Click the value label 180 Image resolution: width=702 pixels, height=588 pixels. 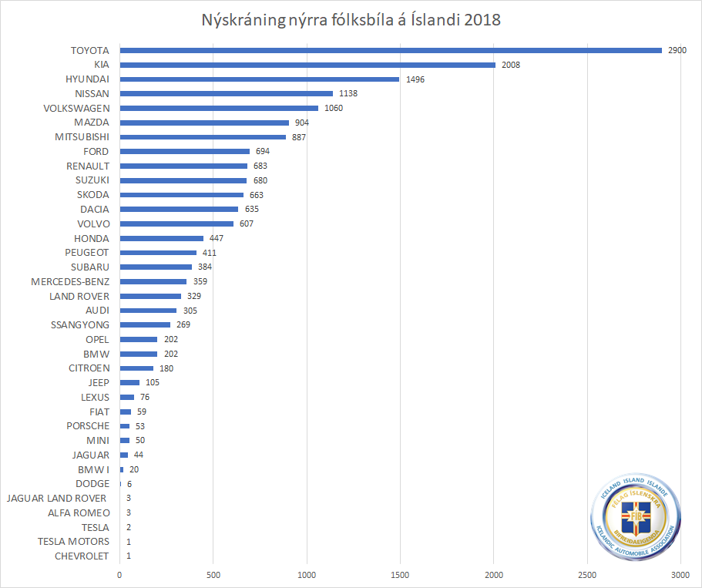(166, 368)
